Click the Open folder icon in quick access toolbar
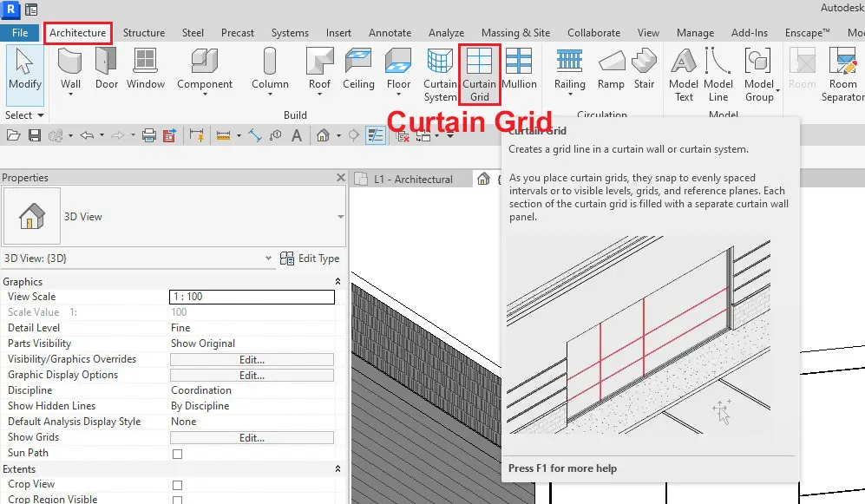 (x=14, y=135)
